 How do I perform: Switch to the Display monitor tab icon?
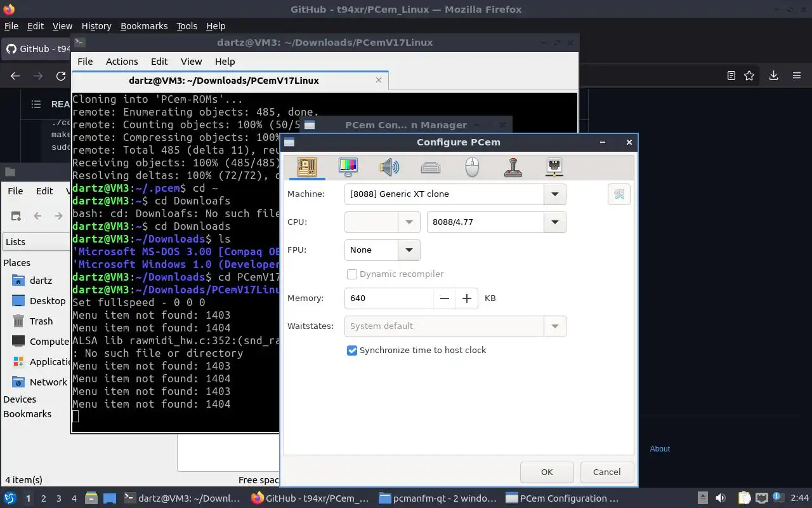click(x=348, y=168)
